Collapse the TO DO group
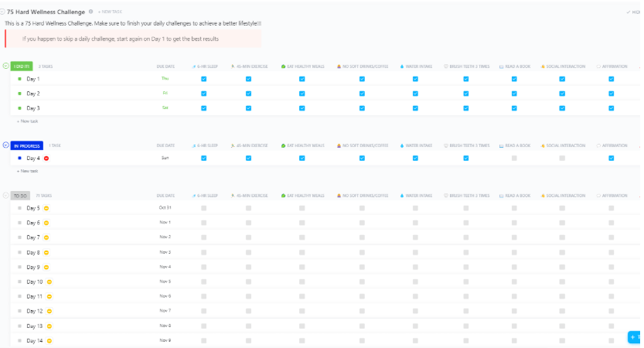 [x=6, y=196]
